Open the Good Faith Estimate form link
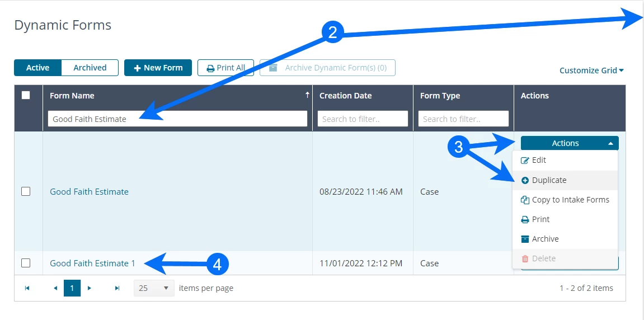The width and height of the screenshot is (644, 320). [x=89, y=192]
